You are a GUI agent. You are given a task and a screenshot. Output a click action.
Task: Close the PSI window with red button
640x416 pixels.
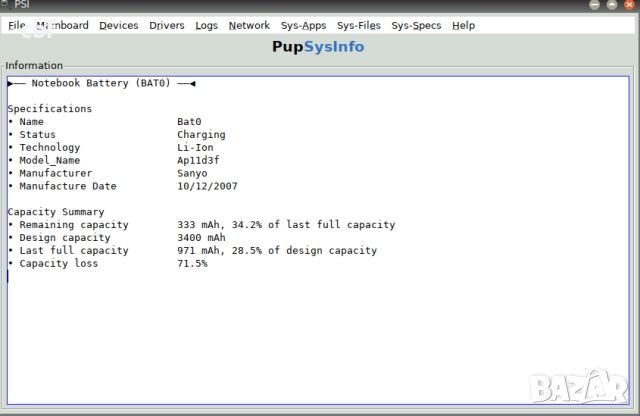pos(629,5)
